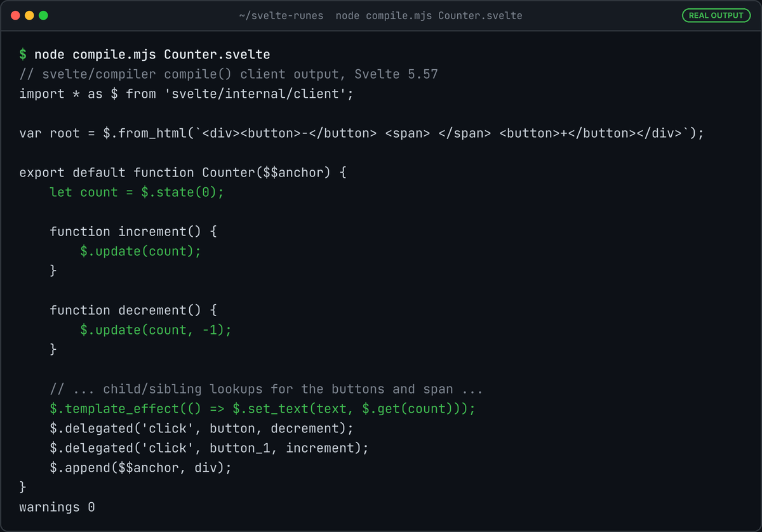Click the window title '~/svelte-runes'
This screenshot has width=762, height=532.
pyautogui.click(x=281, y=15)
